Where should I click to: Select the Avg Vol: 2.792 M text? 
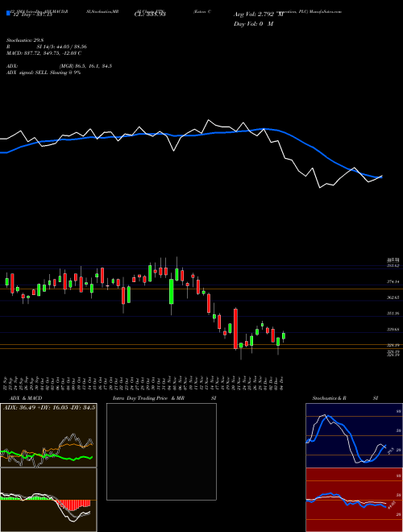[259, 15]
